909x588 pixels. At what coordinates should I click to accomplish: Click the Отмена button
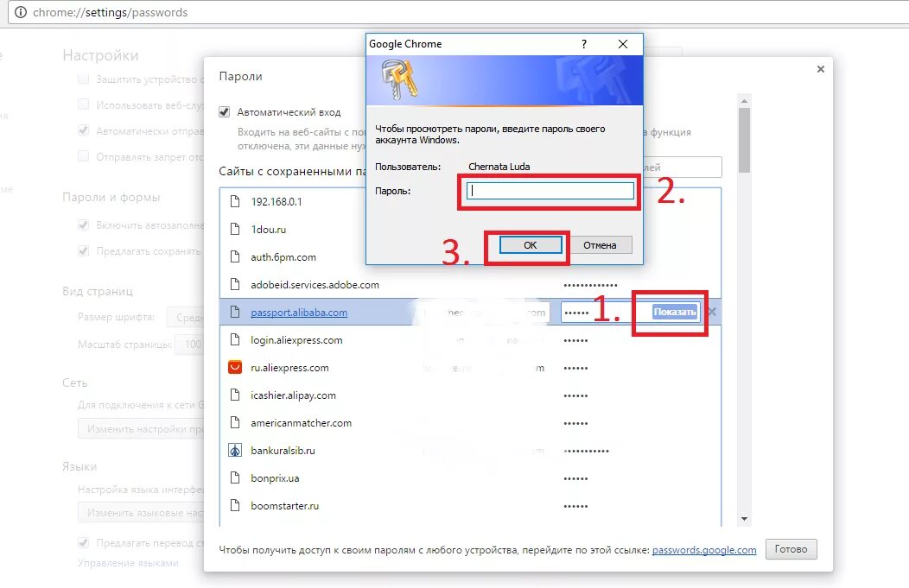600,245
